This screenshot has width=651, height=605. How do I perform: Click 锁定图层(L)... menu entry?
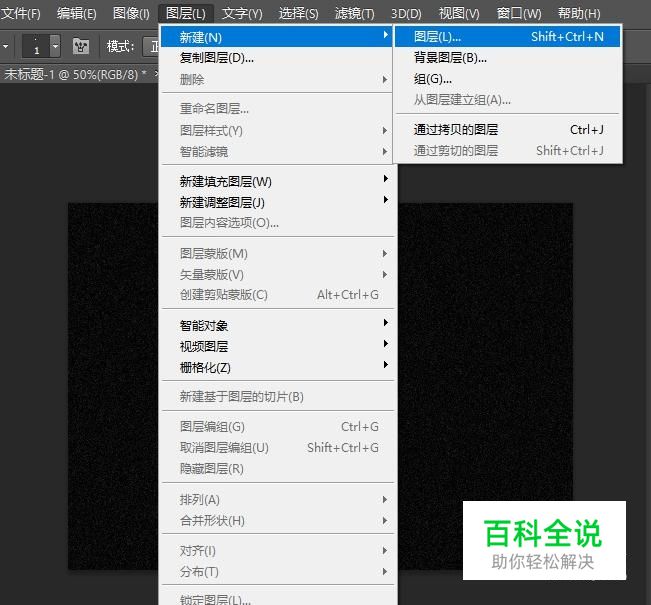point(277,599)
